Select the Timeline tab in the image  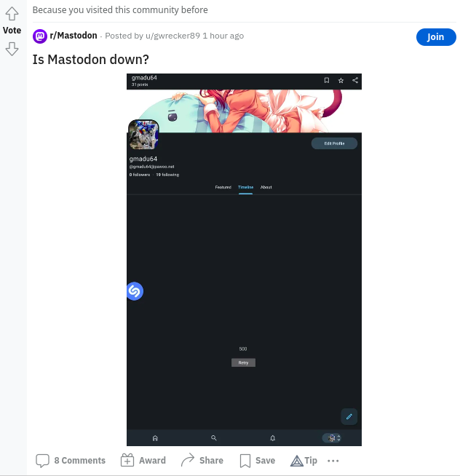(245, 187)
